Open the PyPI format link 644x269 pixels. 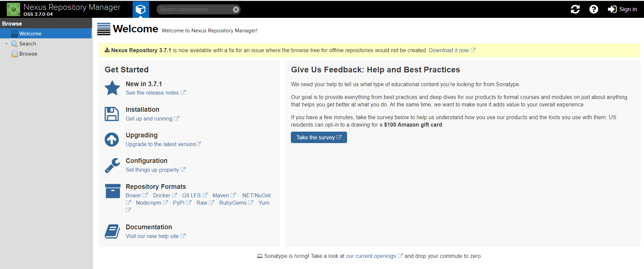(x=179, y=203)
